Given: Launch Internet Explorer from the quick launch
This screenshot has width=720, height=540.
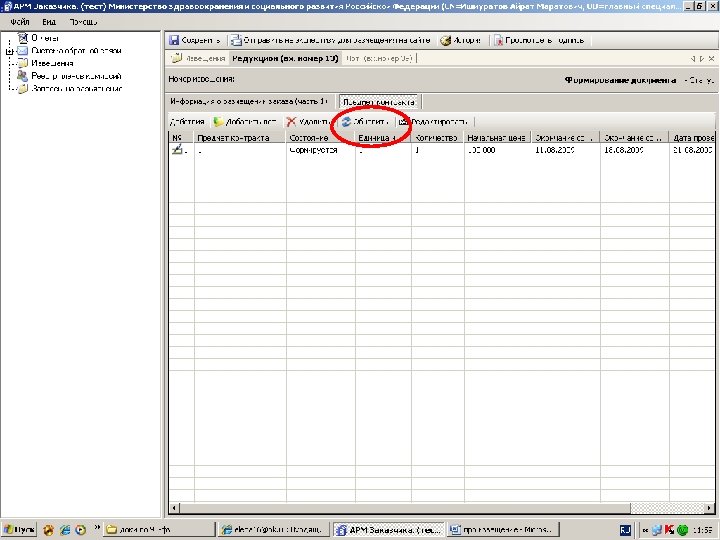Looking at the screenshot, I should 65,530.
